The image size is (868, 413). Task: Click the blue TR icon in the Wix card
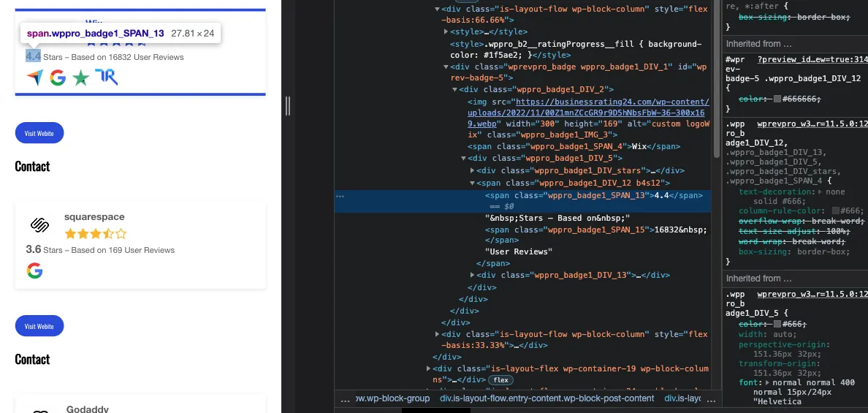pos(106,77)
